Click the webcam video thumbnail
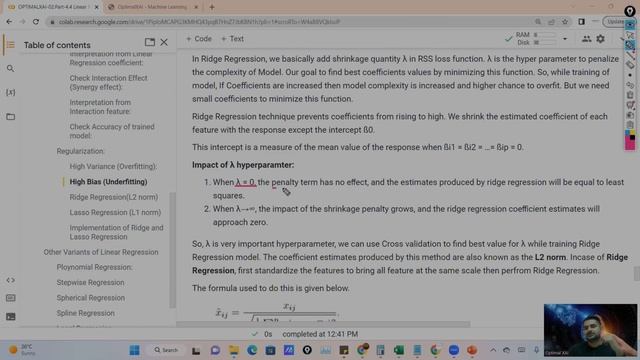The height and width of the screenshot is (360, 640). 590,330
